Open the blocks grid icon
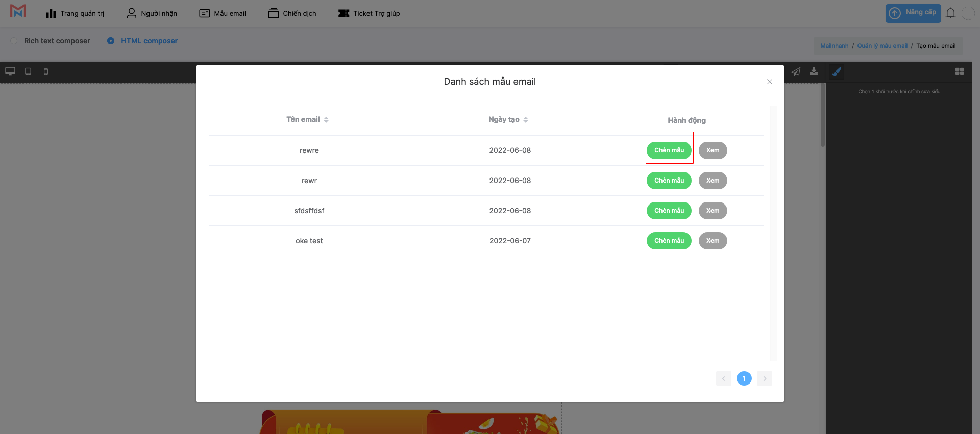 pos(960,72)
